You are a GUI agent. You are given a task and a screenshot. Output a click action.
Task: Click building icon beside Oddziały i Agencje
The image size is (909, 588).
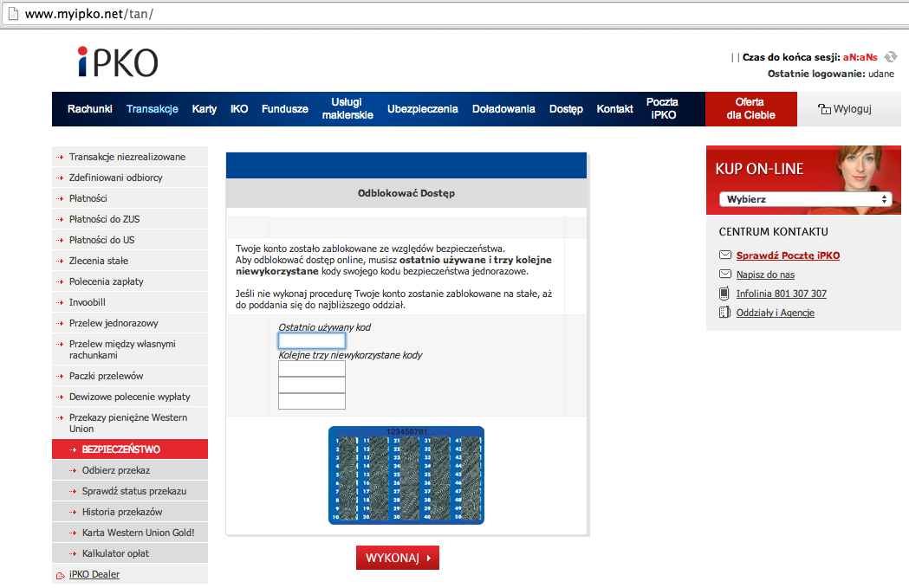[724, 313]
